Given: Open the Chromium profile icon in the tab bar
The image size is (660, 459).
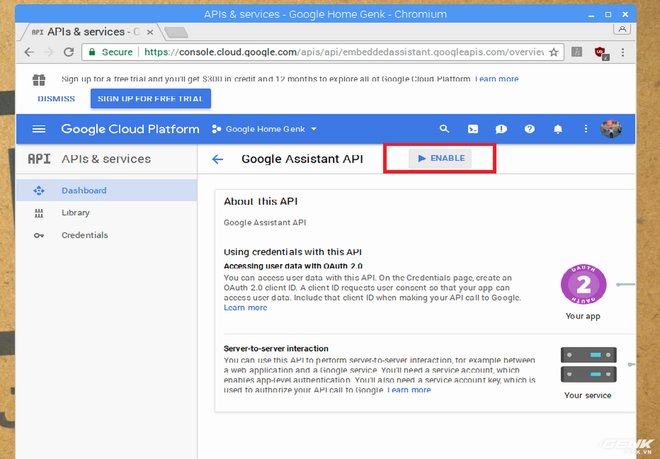Looking at the screenshot, I should (622, 29).
